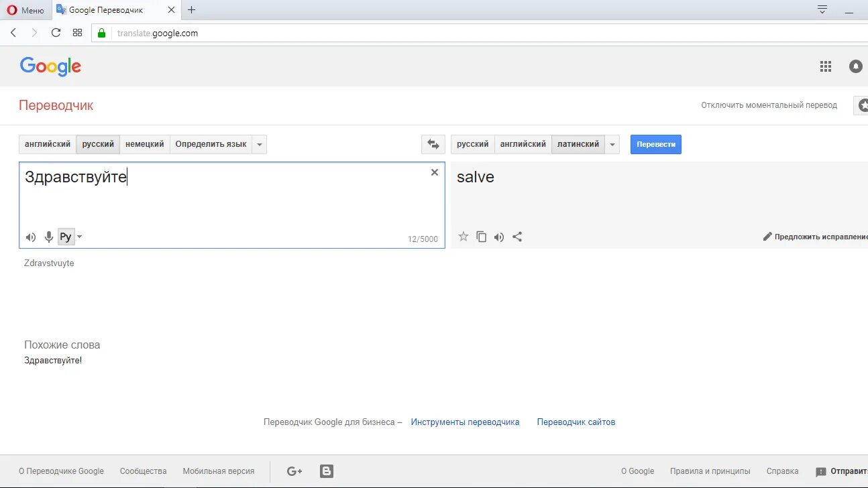868x488 pixels.
Task: Click the Похожие слова heading
Action: click(x=62, y=345)
